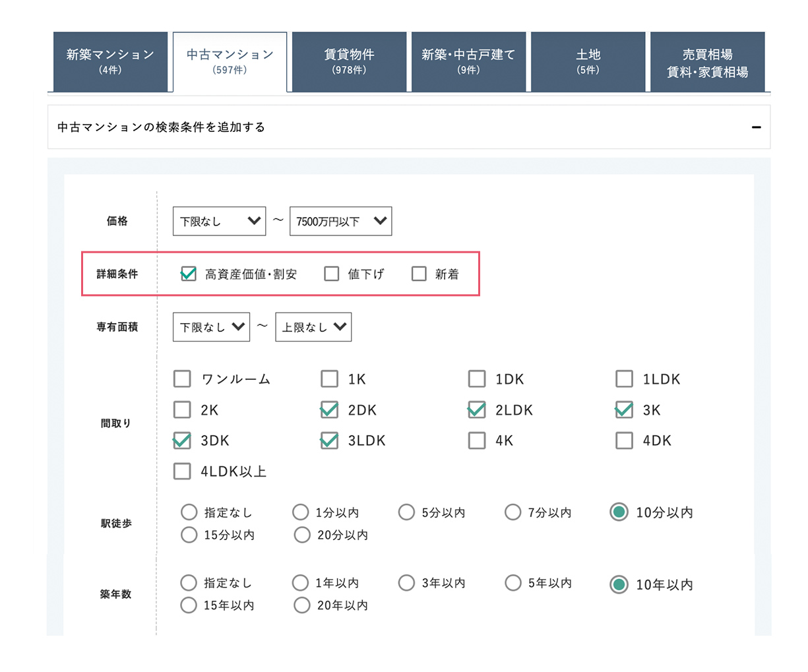Image resolution: width=808 pixels, height=672 pixels.
Task: Open the 専有面積 下限なし dropdown
Action: pyautogui.click(x=211, y=327)
